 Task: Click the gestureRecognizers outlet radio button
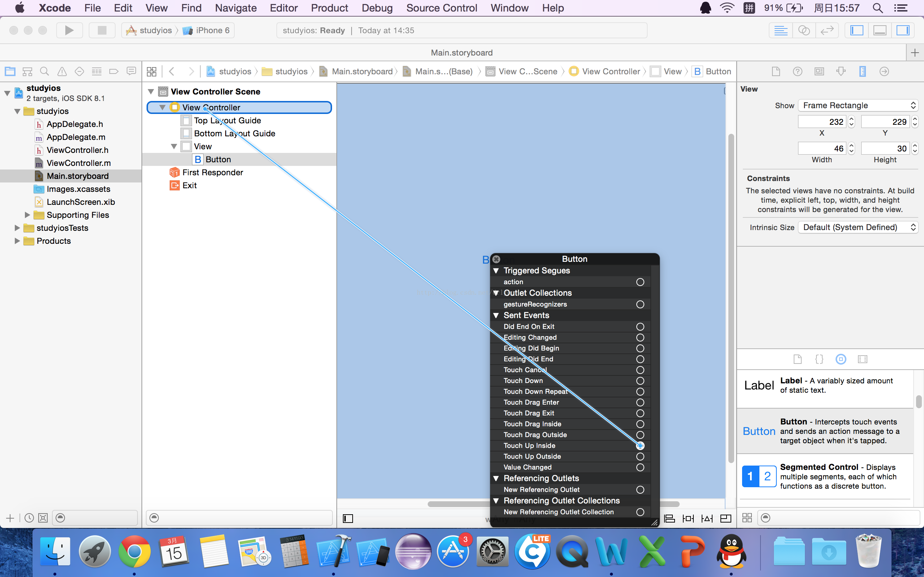[639, 304]
